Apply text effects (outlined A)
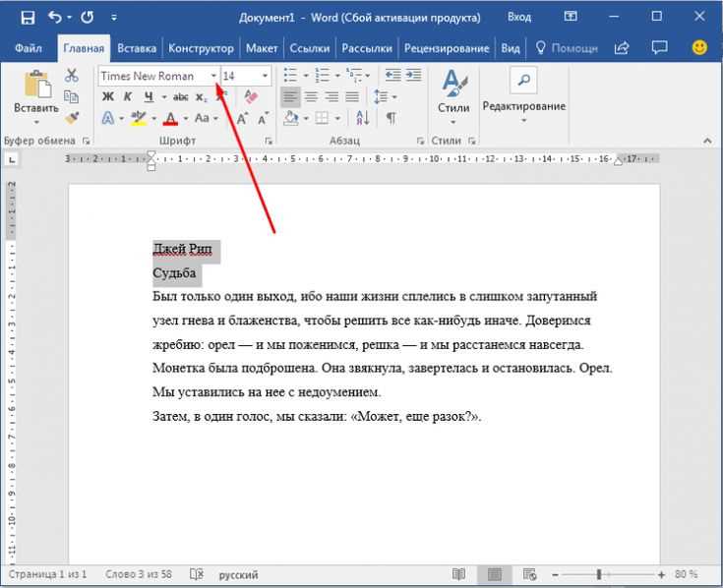This screenshot has width=723, height=588. pyautogui.click(x=108, y=118)
